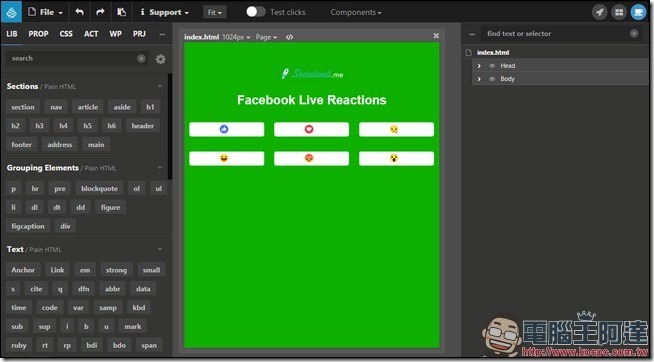Click the clipboard paste icon in toolbar

(121, 12)
